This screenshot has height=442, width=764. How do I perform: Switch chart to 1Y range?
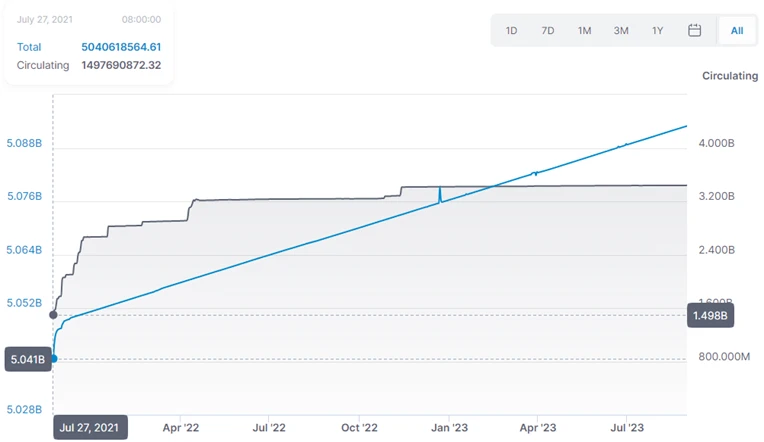click(x=657, y=30)
